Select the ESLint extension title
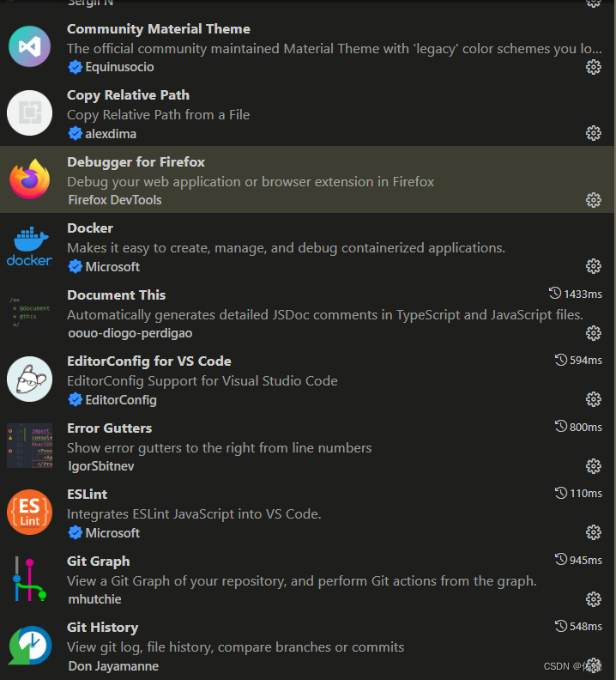 [88, 495]
